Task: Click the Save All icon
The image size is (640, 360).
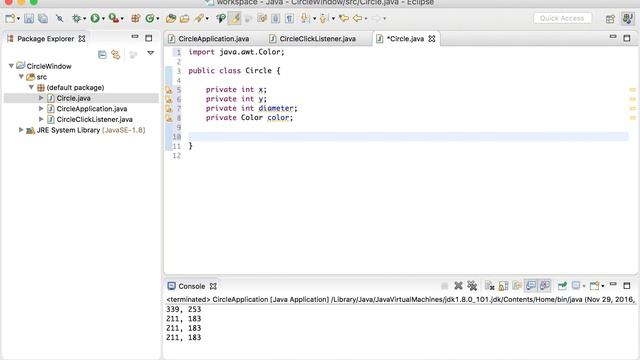Action: point(42,18)
